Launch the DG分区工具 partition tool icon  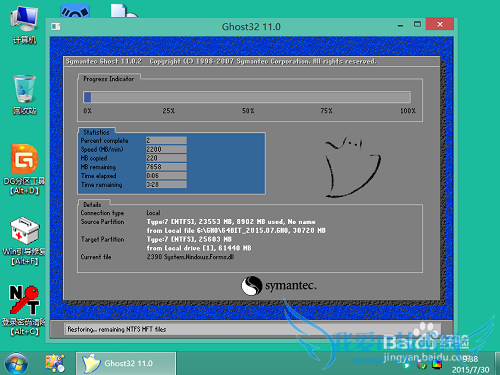24,169
